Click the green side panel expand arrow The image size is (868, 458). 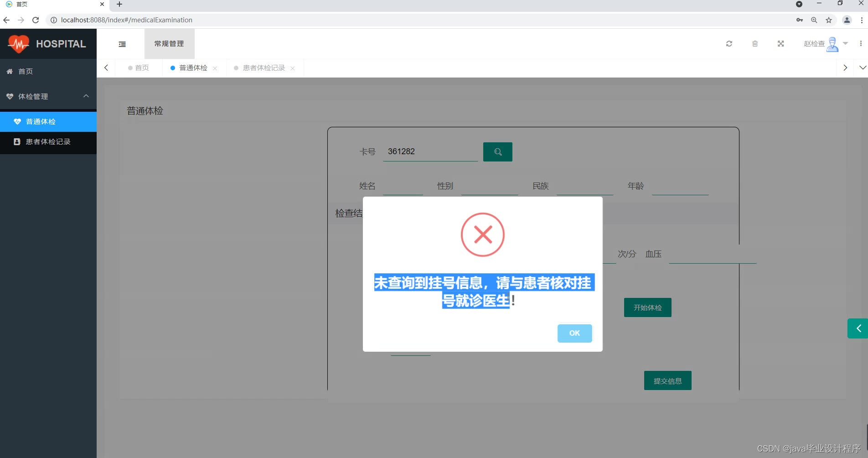click(x=858, y=328)
